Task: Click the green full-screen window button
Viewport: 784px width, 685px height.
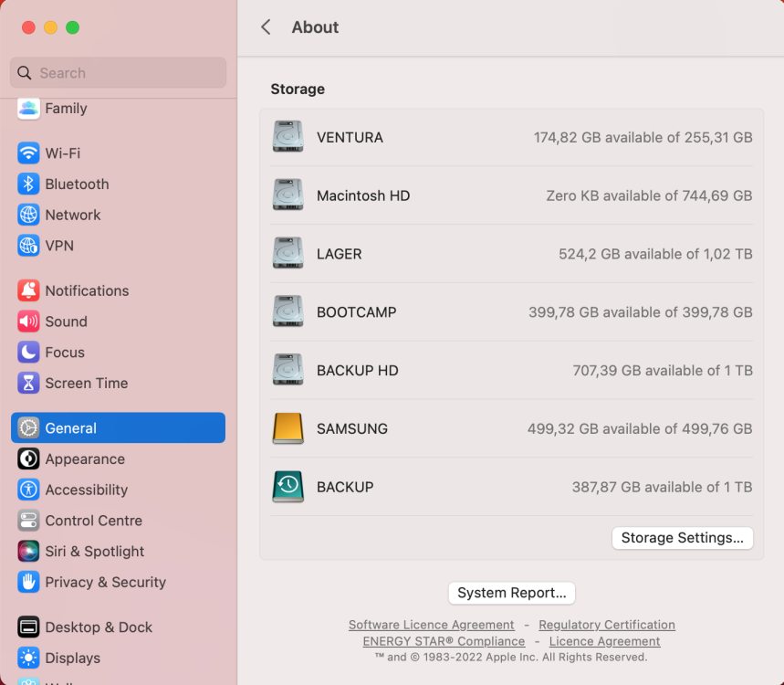Action: click(x=72, y=27)
